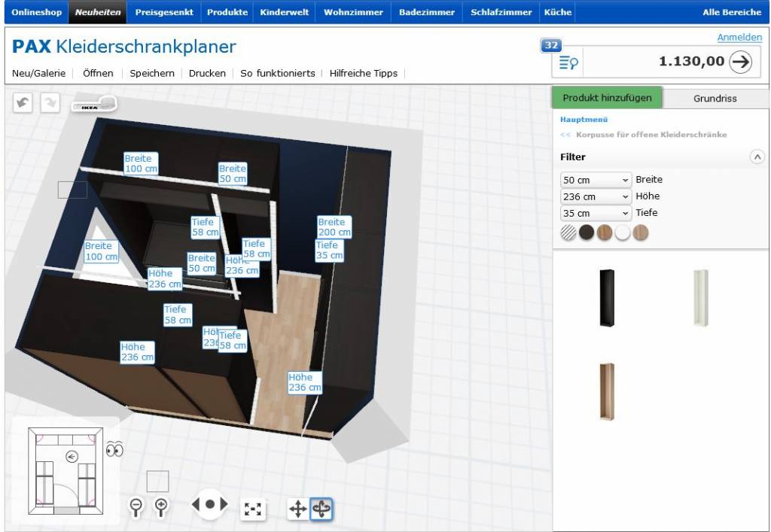The image size is (771, 532).
Task: Open Hilfreiche Tipps
Action: [x=364, y=73]
